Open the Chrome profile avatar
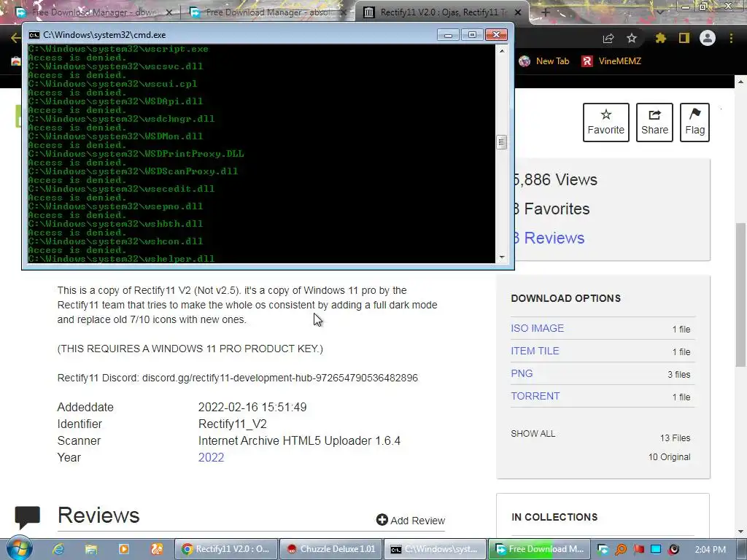Viewport: 747px width, 560px height. pyautogui.click(x=708, y=38)
